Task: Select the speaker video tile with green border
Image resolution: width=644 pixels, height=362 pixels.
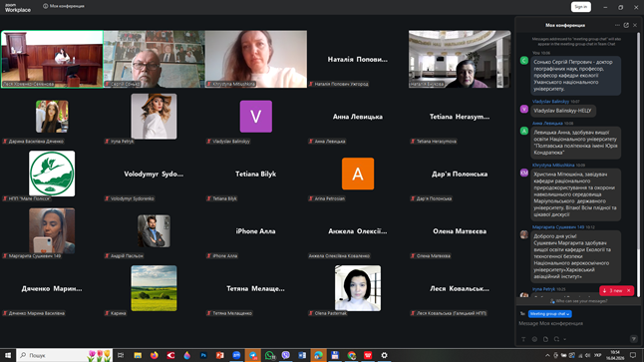Action: pos(52,59)
